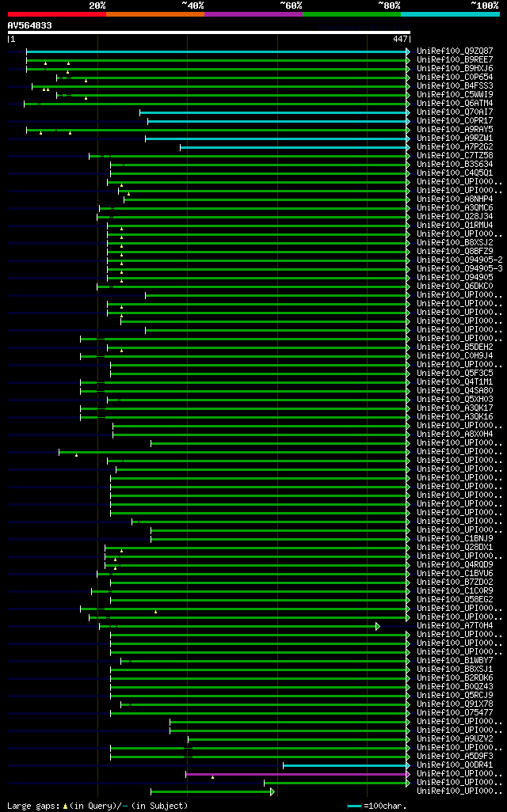Image resolution: width=507 pixels, height=812 pixels.
Task: Open hit UniRef100_C0PR17
Action: (x=455, y=120)
